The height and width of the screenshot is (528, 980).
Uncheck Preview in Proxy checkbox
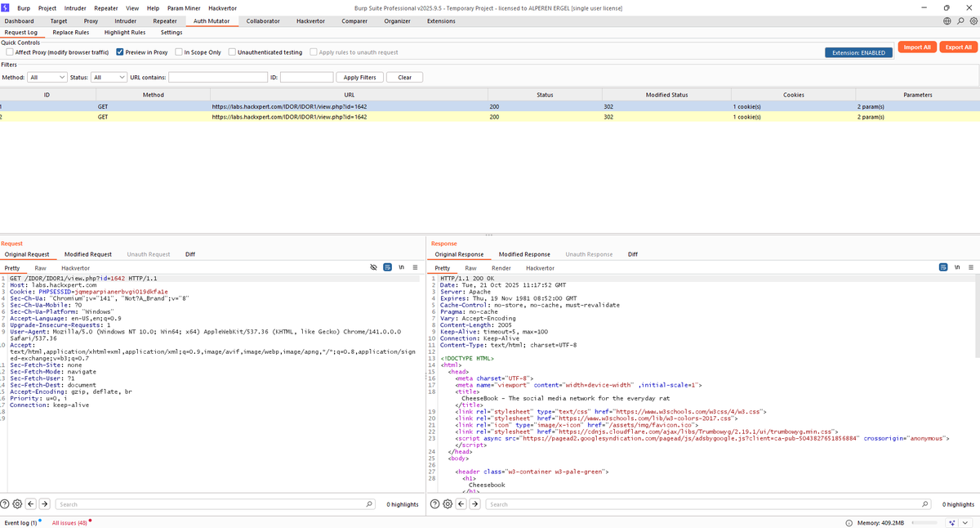(x=120, y=52)
